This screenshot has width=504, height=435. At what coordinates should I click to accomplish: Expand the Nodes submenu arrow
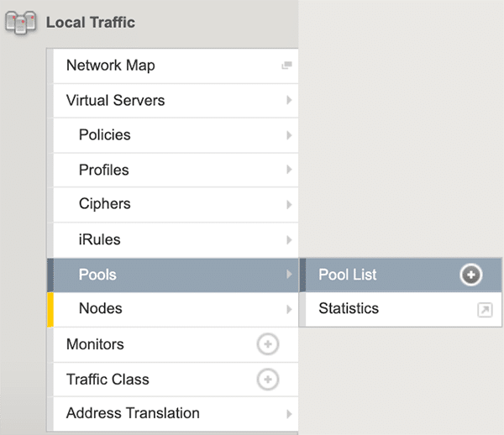[x=288, y=309]
